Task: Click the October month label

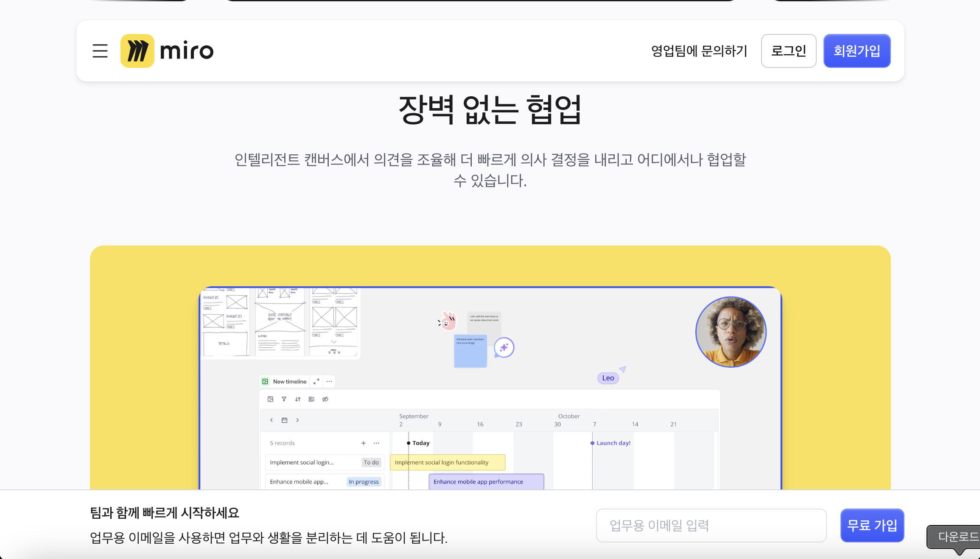Action: coord(569,416)
